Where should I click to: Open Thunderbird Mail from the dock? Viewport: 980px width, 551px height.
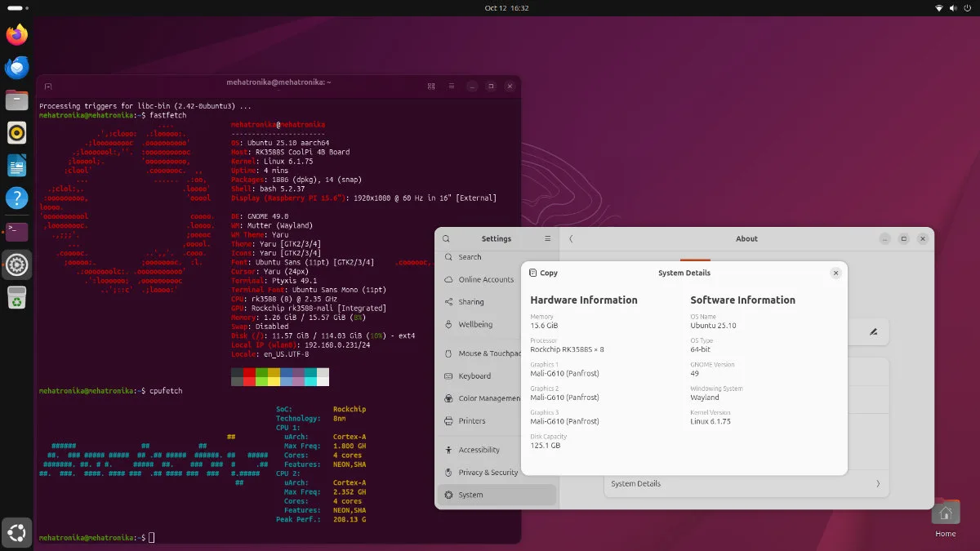(16, 67)
